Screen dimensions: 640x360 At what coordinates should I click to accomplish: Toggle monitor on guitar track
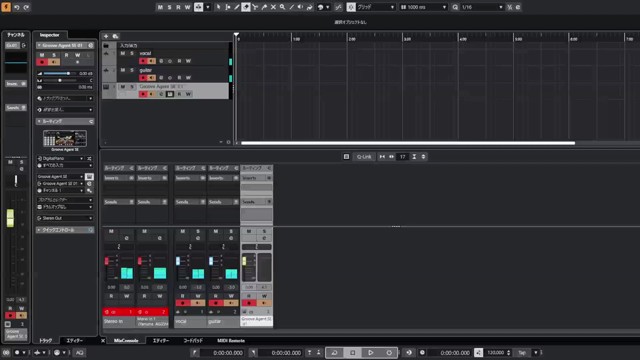pyautogui.click(x=151, y=78)
